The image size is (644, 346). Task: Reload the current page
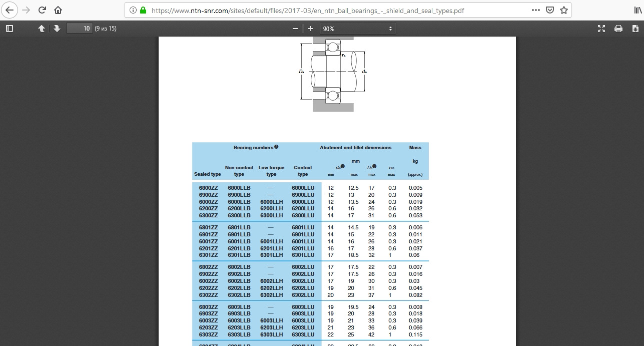pyautogui.click(x=42, y=10)
